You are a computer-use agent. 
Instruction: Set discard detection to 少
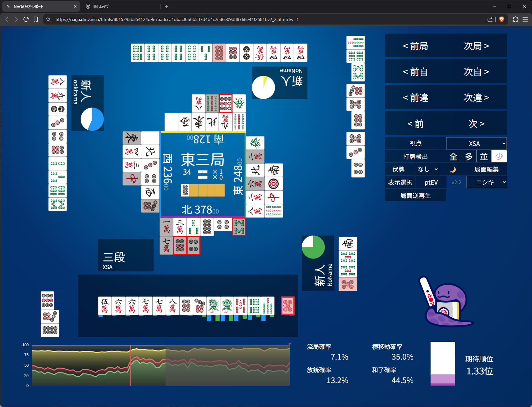(499, 157)
